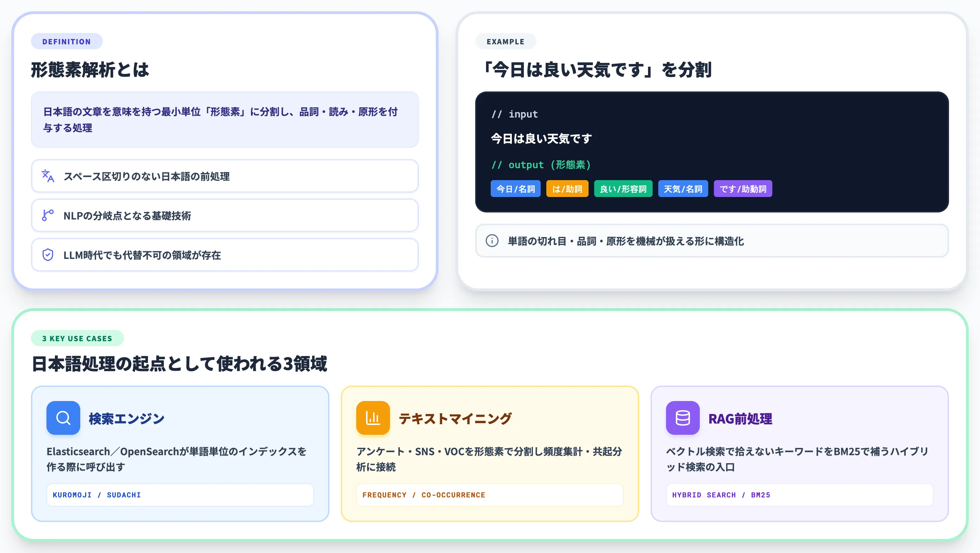Click the ベクトル検索で拾えない description text
Viewport: 980px width, 553px height.
797,459
